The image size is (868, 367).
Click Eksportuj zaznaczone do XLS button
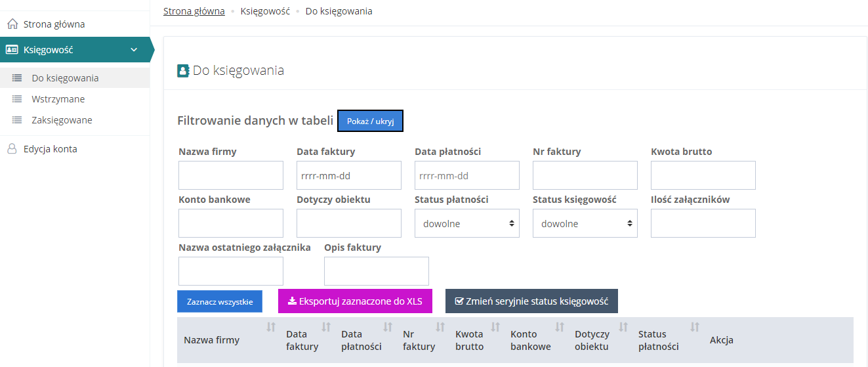355,301
